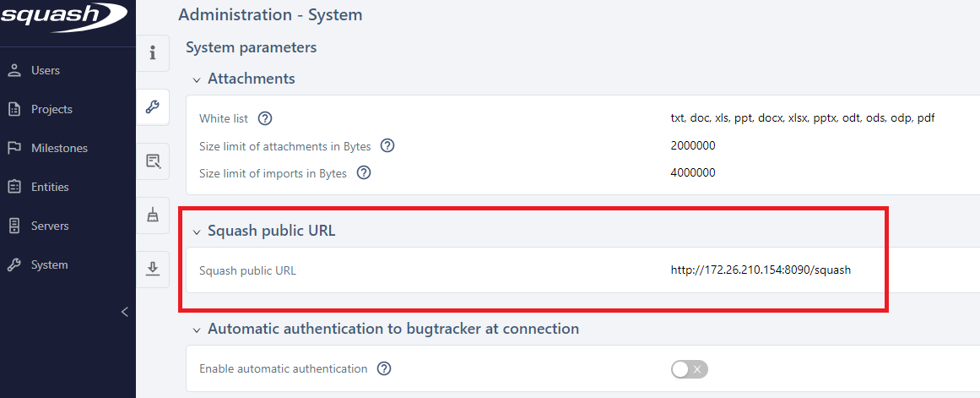Open the information tab icon
980x398 pixels.
[x=153, y=53]
